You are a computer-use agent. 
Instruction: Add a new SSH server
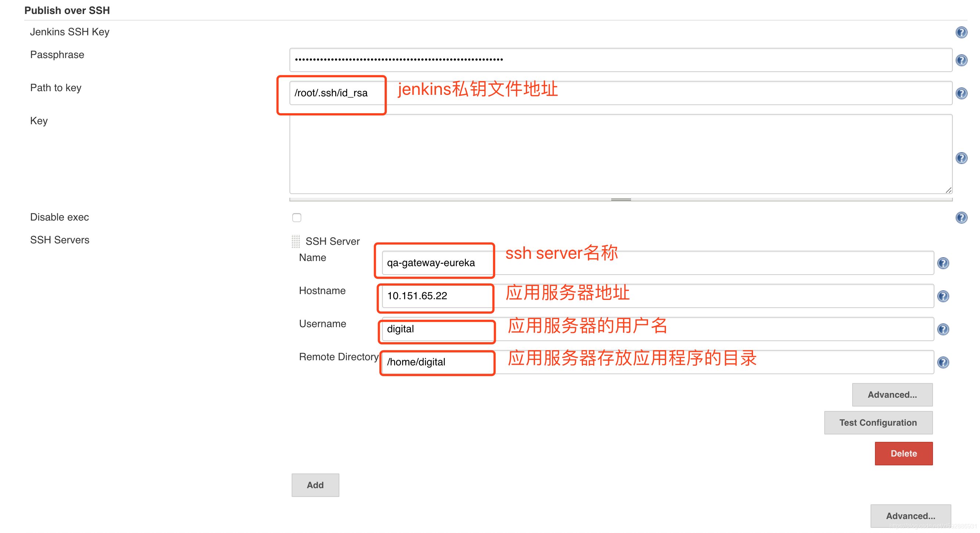tap(315, 485)
